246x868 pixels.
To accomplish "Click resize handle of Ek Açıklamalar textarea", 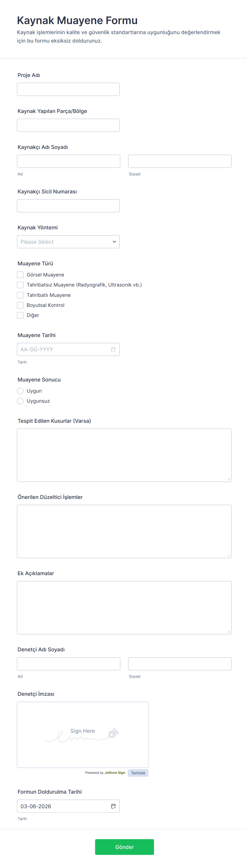I will pos(229,631).
